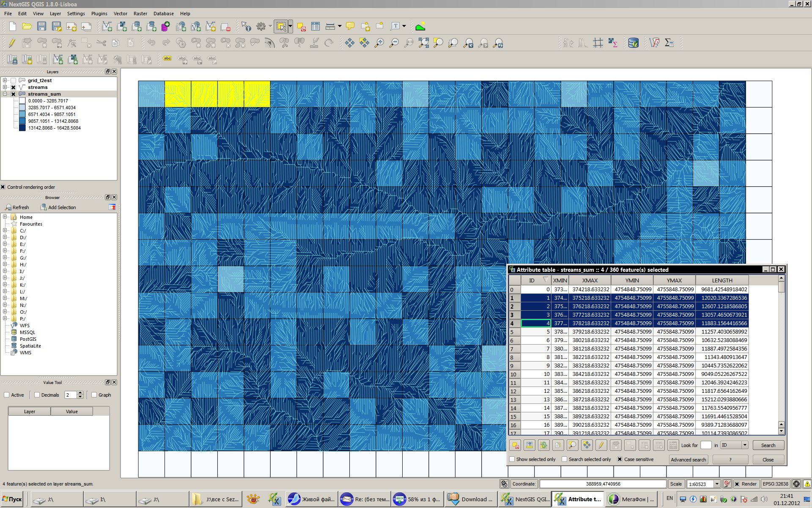Viewport: 812px width, 508px height.
Task: Open the Scale combo box dropdown
Action: (x=717, y=484)
